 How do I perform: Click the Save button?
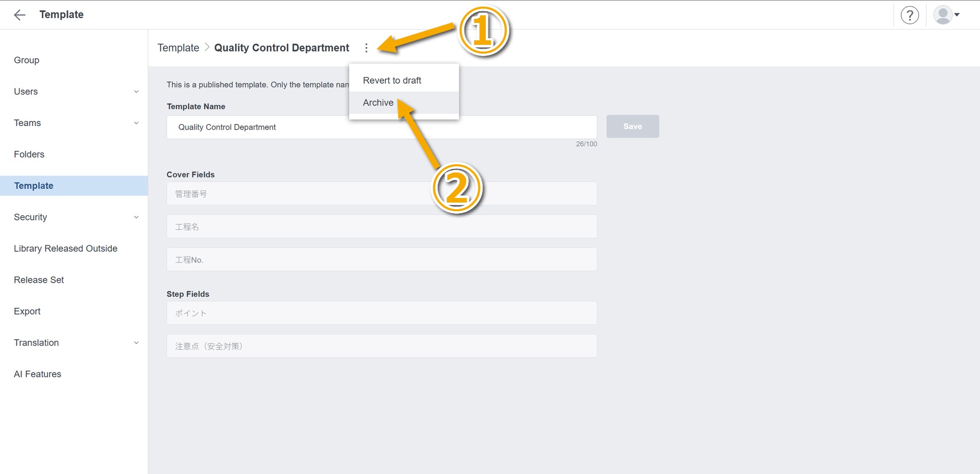[x=632, y=127]
